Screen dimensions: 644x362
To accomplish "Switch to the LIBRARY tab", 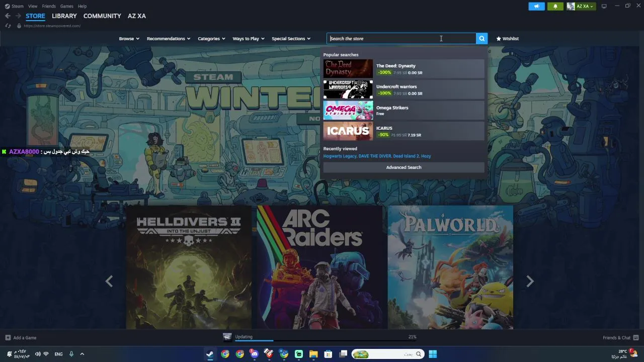I will (x=64, y=16).
